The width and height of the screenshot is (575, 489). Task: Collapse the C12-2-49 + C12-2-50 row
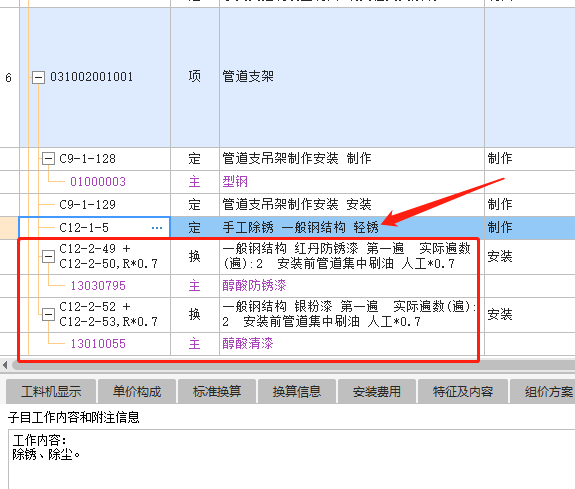coord(48,256)
